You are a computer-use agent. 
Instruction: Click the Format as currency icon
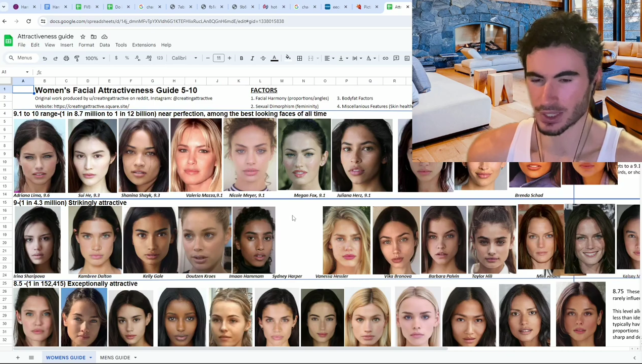tap(116, 58)
